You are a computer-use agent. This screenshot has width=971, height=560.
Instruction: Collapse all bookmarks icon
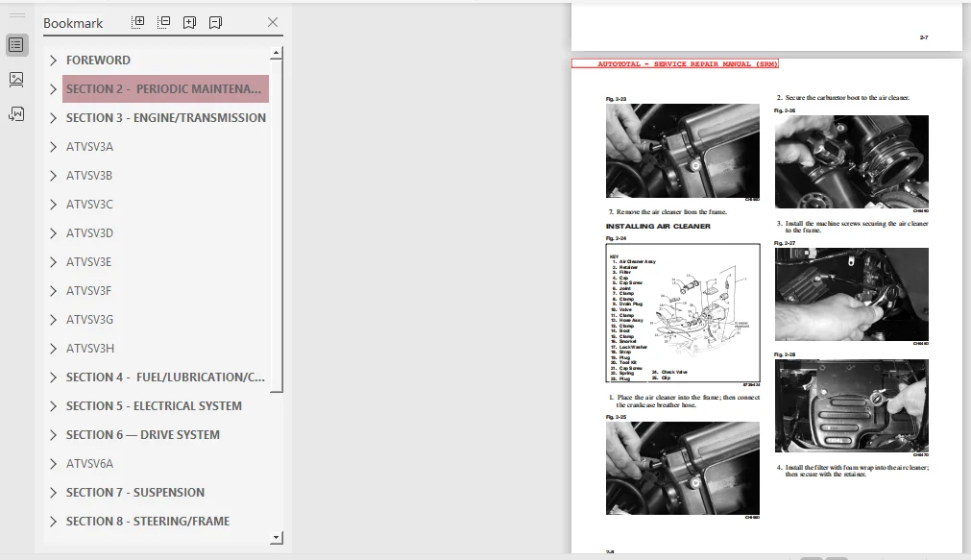click(164, 22)
